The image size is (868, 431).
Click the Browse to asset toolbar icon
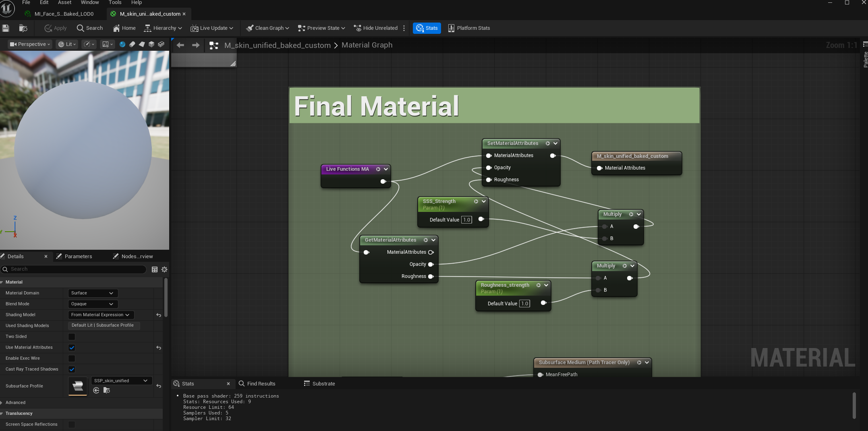[23, 28]
